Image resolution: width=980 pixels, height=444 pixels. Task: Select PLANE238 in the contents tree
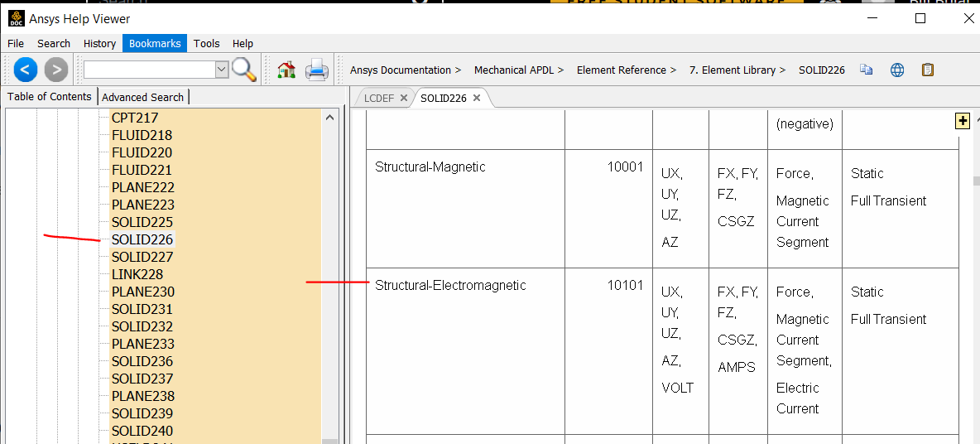pyautogui.click(x=143, y=397)
